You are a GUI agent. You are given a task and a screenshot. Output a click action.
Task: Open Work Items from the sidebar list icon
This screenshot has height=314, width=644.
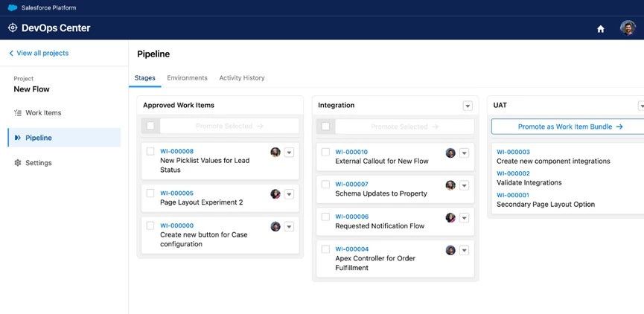tap(18, 113)
